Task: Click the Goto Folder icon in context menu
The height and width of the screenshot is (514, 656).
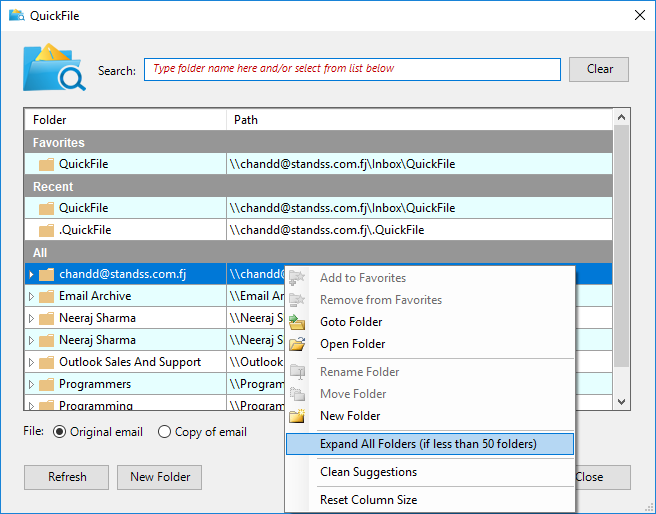Action: (297, 322)
